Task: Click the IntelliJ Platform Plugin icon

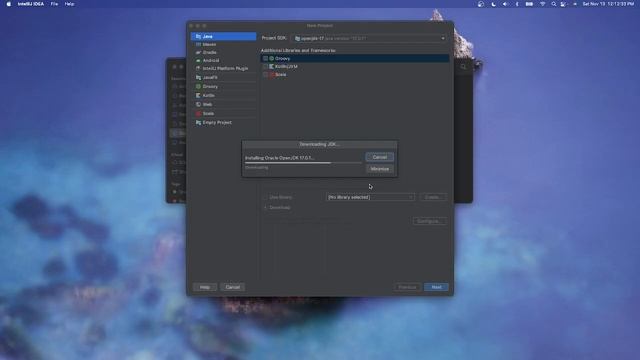Action: coord(198,69)
